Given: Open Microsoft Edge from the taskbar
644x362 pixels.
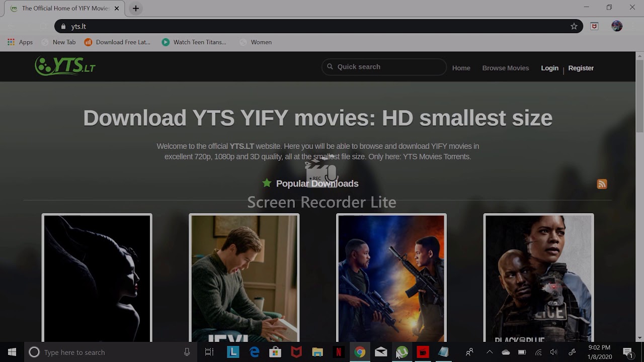Looking at the screenshot, I should pyautogui.click(x=254, y=352).
